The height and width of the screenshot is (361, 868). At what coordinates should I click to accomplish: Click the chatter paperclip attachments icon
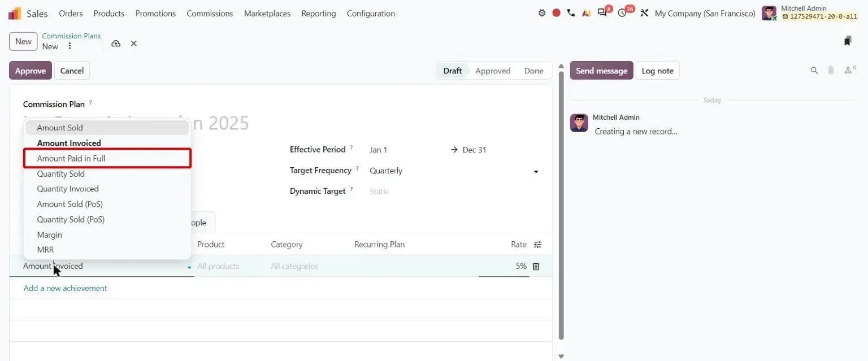click(x=831, y=71)
